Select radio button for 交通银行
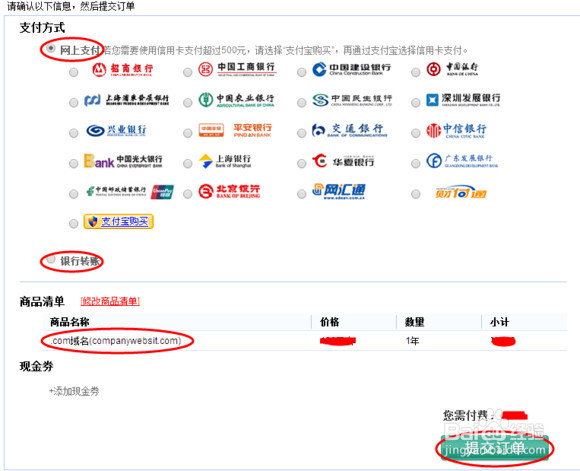The image size is (580, 471). coord(301,132)
